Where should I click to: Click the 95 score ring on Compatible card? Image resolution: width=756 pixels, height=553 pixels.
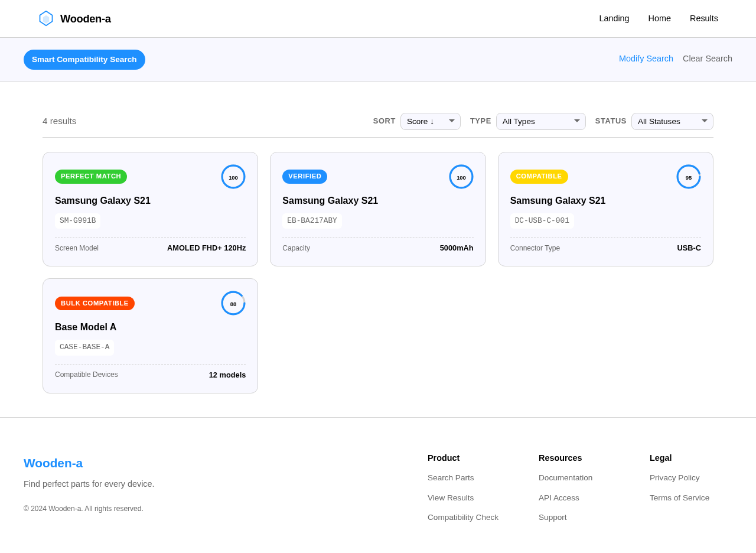coord(689,177)
